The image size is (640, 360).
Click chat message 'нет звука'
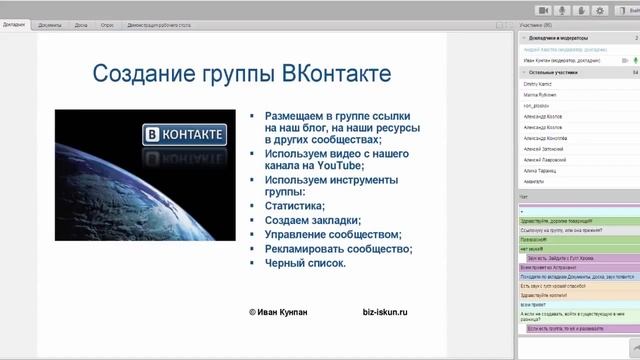point(580,249)
